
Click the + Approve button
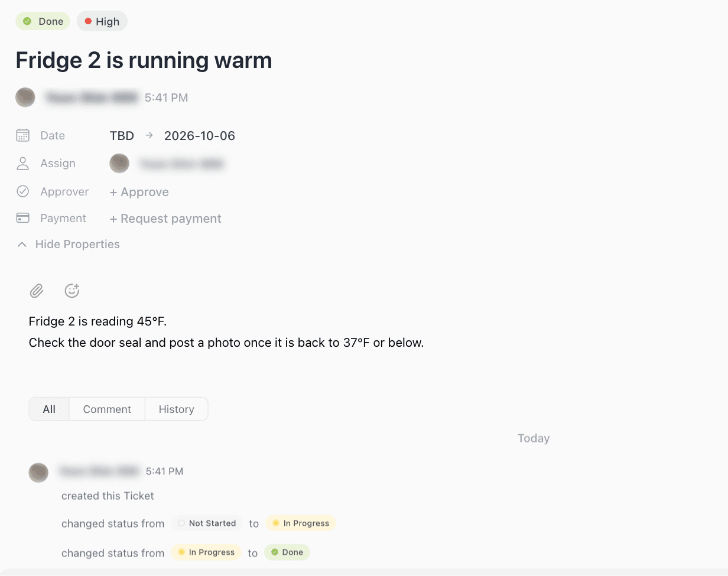click(139, 192)
